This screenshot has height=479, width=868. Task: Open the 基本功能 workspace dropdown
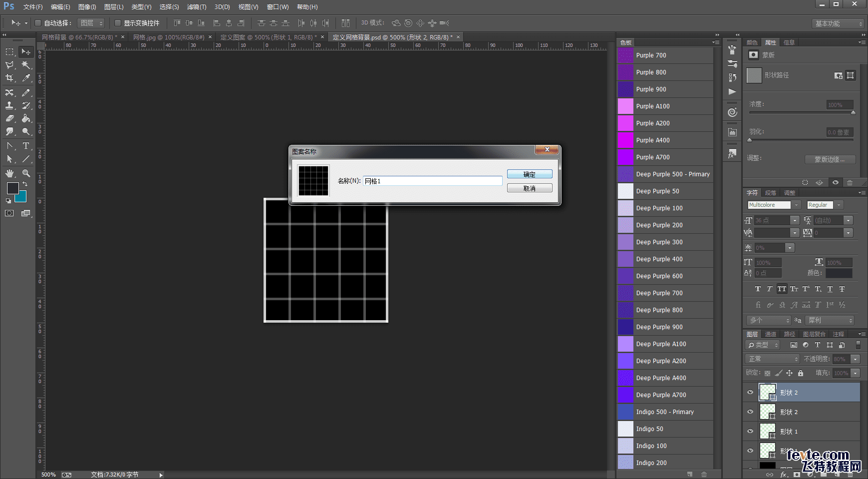(838, 23)
